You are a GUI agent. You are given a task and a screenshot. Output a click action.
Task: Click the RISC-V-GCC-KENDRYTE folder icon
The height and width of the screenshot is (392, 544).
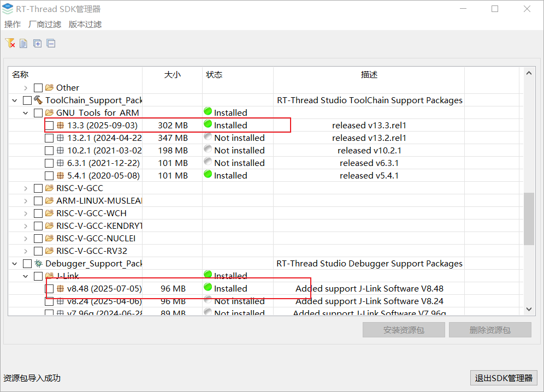tap(49, 225)
